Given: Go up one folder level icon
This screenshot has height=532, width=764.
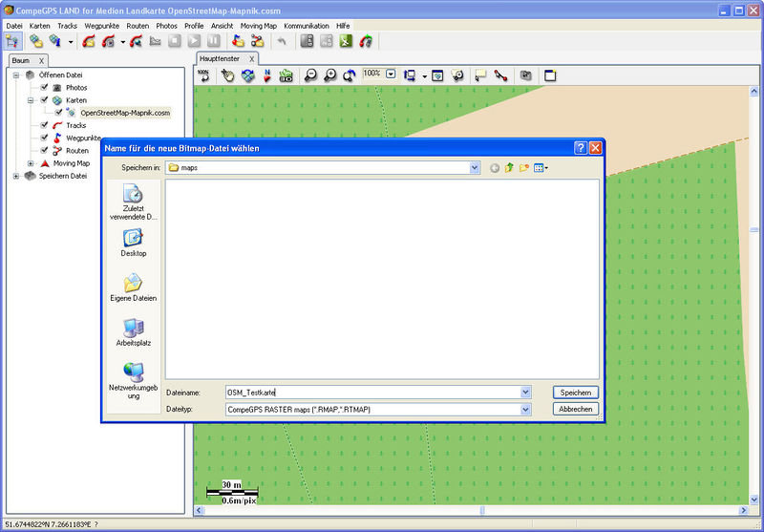Looking at the screenshot, I should point(509,168).
